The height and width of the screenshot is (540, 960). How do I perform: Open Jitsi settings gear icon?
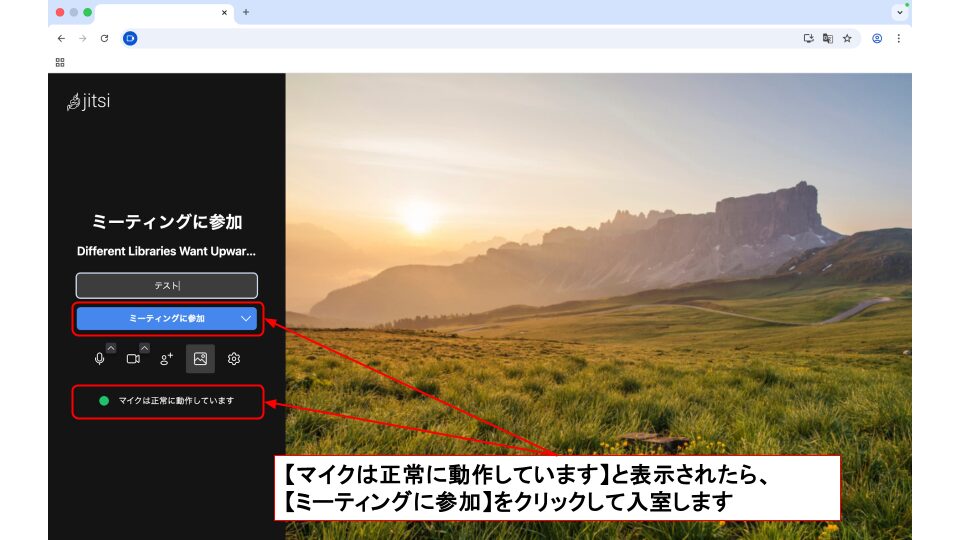pyautogui.click(x=234, y=359)
